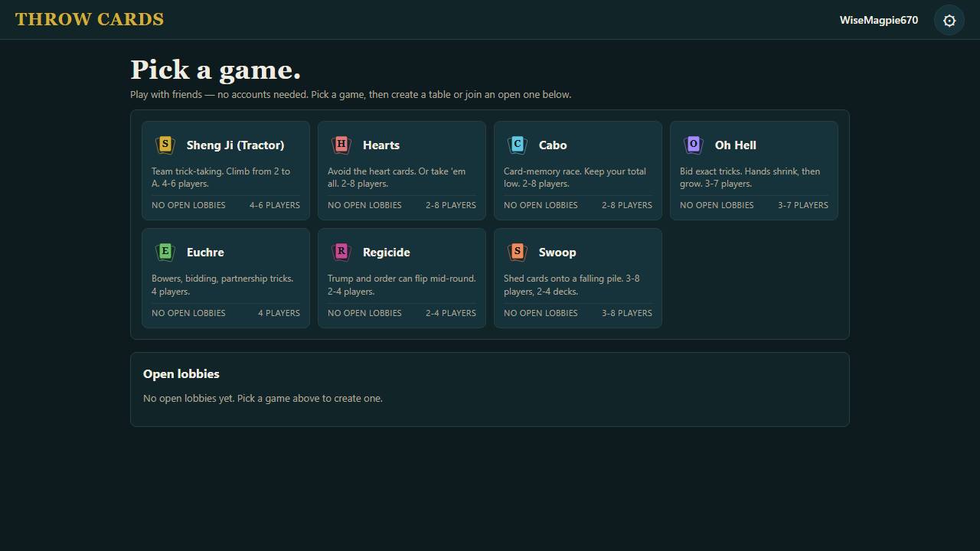Click 'NO OPEN LOBBIES' on the Sheng Ji card
Screen dimensions: 980x551
click(x=188, y=205)
